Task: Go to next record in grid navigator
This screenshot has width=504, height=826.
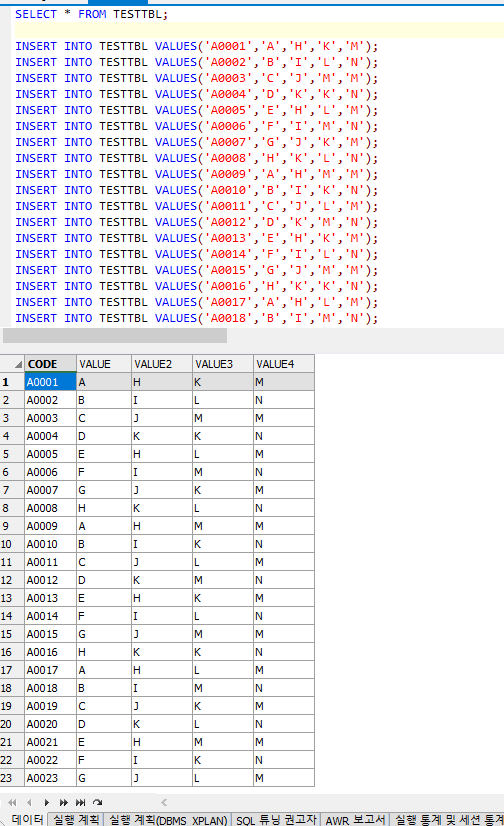Action: coord(46,802)
